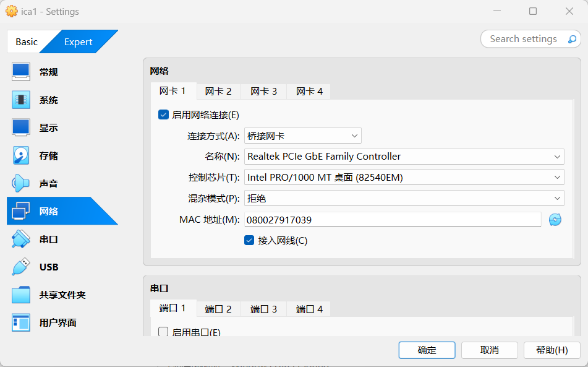588x367 pixels.
Task: Click the 串口 section heading
Action: pos(160,288)
